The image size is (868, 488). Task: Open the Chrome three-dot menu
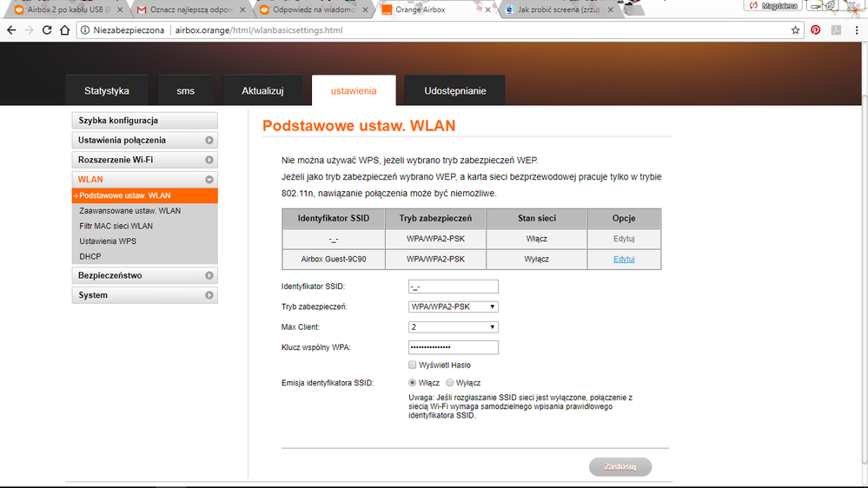tap(857, 30)
